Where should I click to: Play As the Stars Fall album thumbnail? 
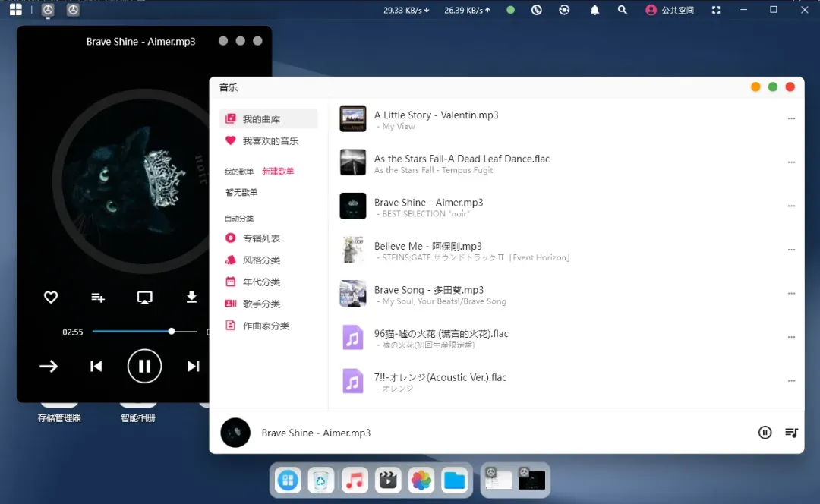(353, 162)
